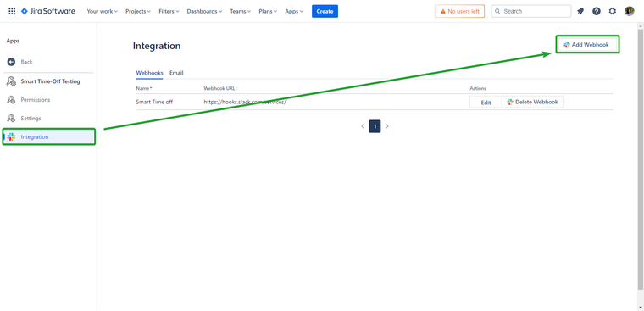
Task: Switch to the Webhooks tab
Action: point(149,73)
